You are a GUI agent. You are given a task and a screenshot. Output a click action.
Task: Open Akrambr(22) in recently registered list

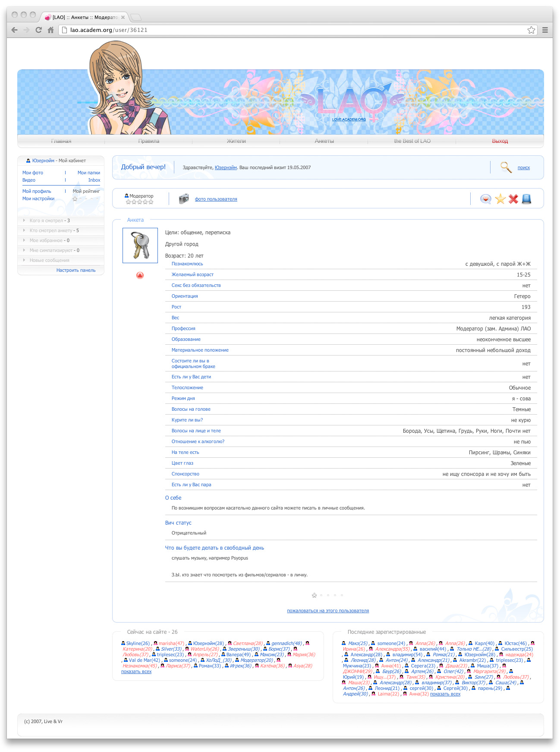(472, 660)
